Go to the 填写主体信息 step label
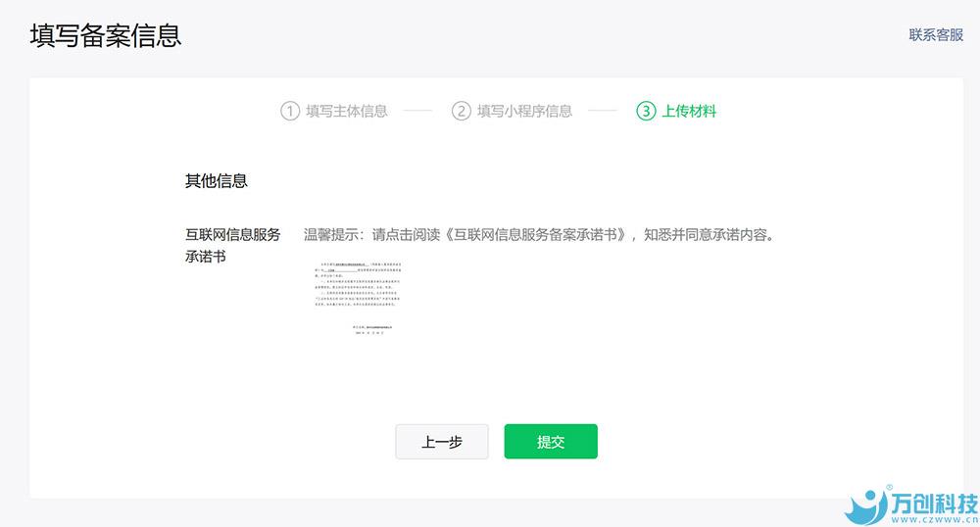 pyautogui.click(x=347, y=111)
